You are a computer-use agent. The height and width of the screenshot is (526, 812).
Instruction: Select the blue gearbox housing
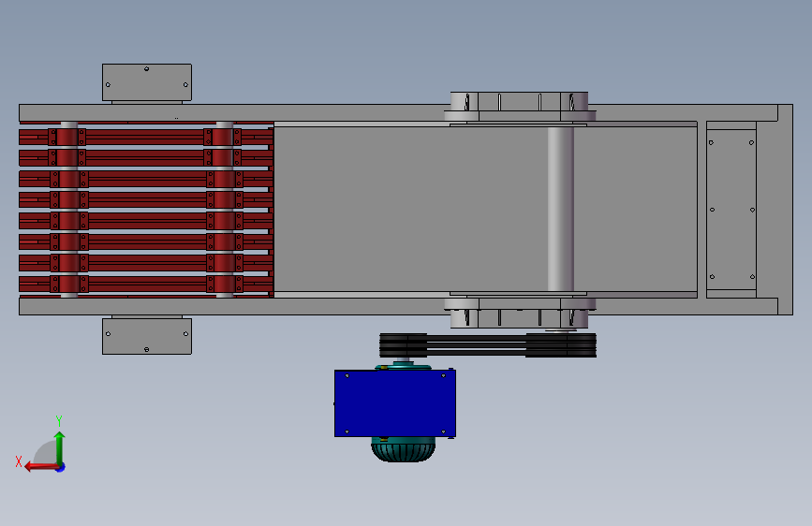click(395, 403)
